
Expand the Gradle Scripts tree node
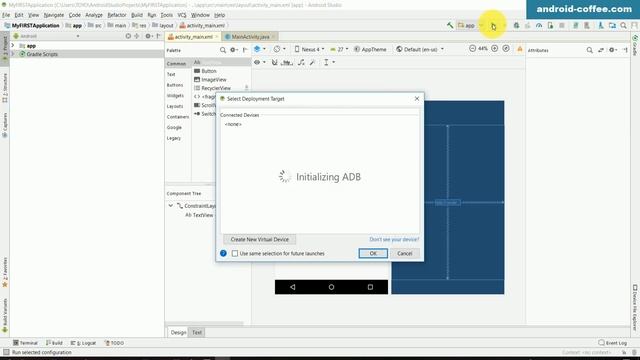point(13,54)
